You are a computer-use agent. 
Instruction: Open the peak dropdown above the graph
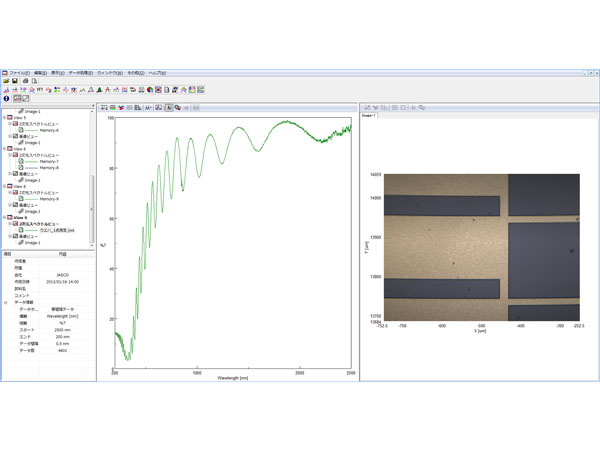point(148,108)
